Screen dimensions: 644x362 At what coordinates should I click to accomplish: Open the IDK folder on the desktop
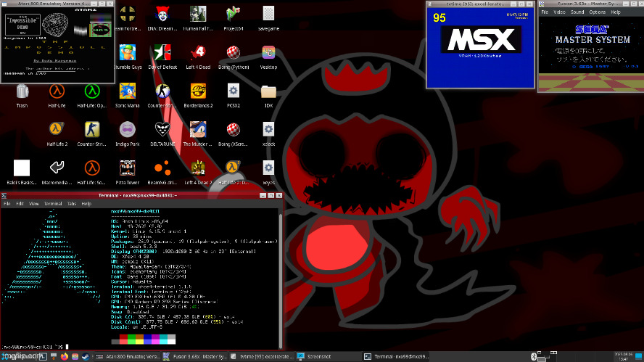268,91
